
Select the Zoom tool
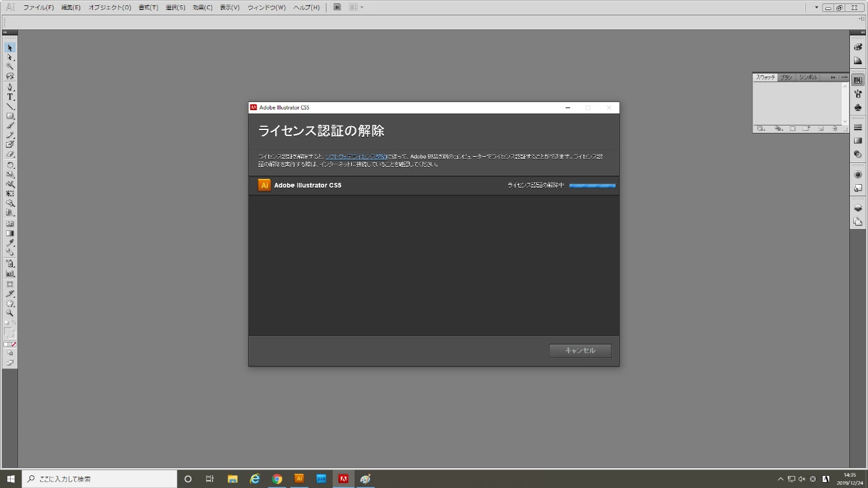[x=10, y=312]
